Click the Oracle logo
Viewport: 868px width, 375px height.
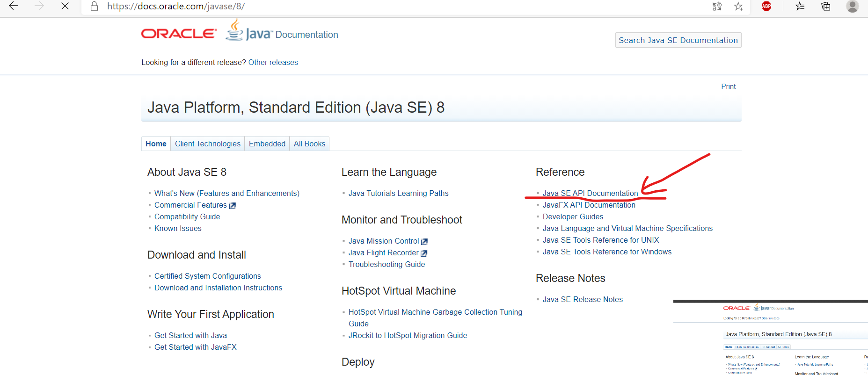[179, 34]
